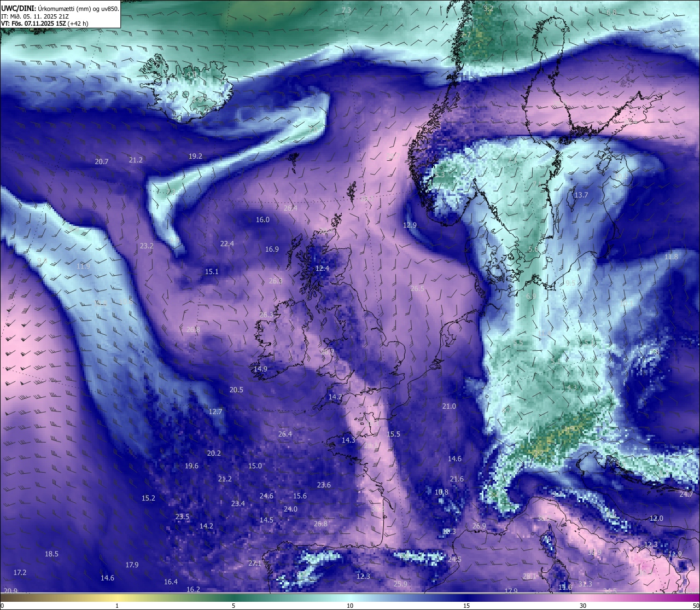
Task: Click the 16.9 value label
Action: point(272,249)
